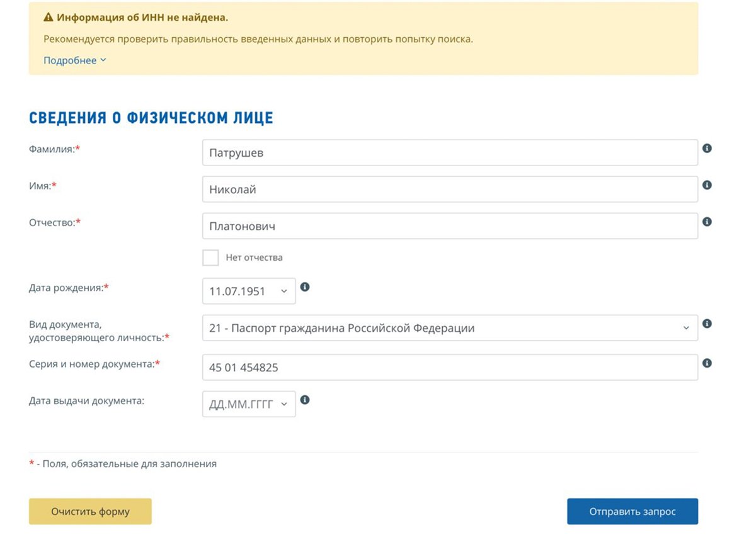
Task: Click the Нет отчества label text
Action: click(x=254, y=257)
